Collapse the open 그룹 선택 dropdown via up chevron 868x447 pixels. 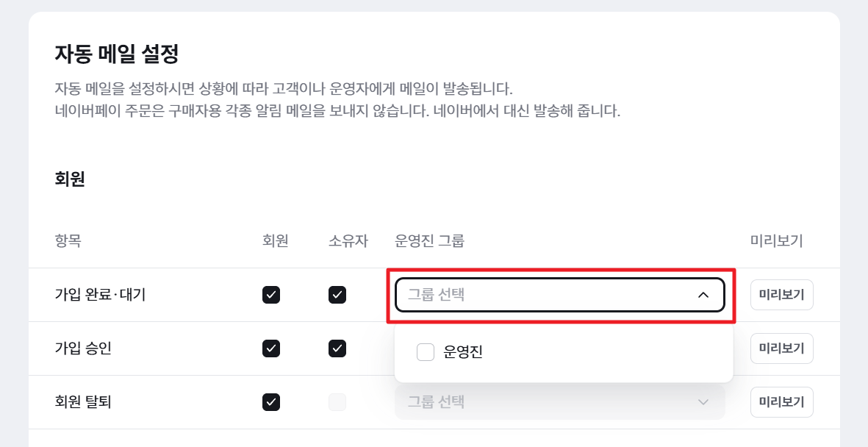[703, 295]
